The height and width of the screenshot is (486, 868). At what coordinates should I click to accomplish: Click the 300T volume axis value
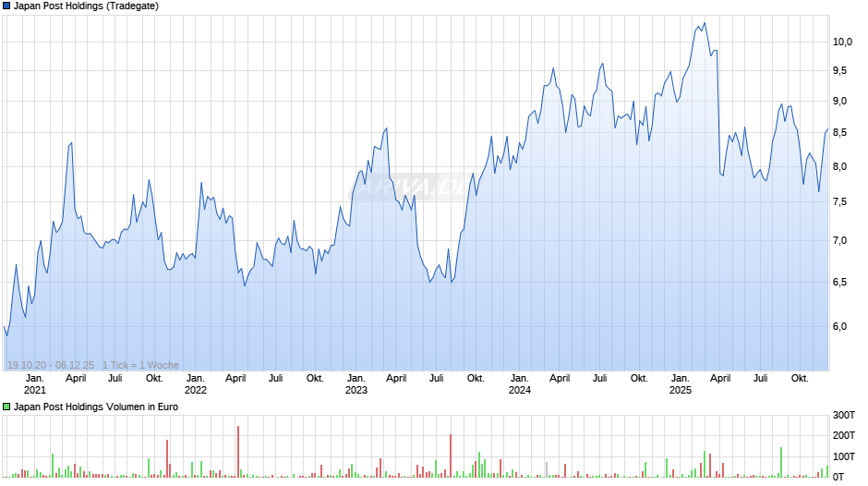click(x=844, y=415)
